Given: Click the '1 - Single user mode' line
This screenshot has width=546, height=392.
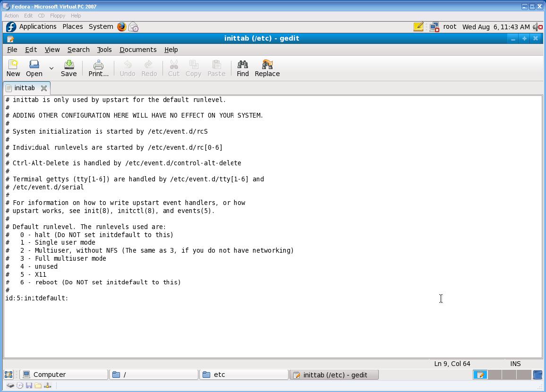Looking at the screenshot, I should (50, 242).
